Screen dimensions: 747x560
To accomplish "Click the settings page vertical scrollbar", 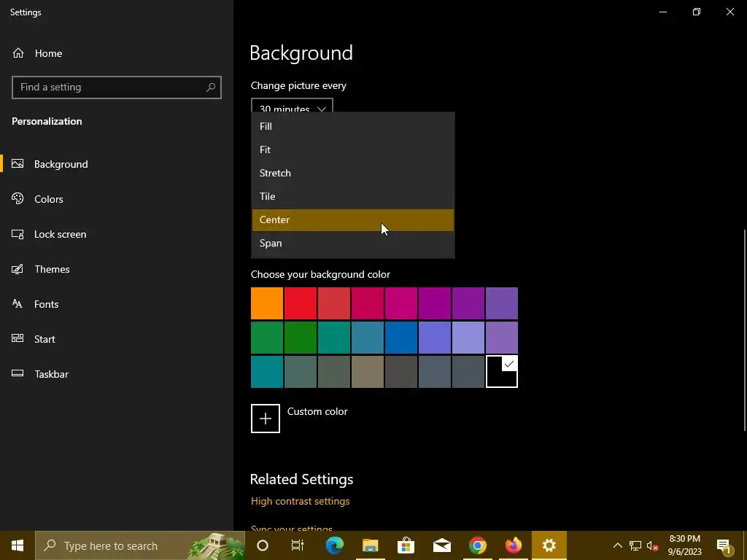I will point(745,331).
